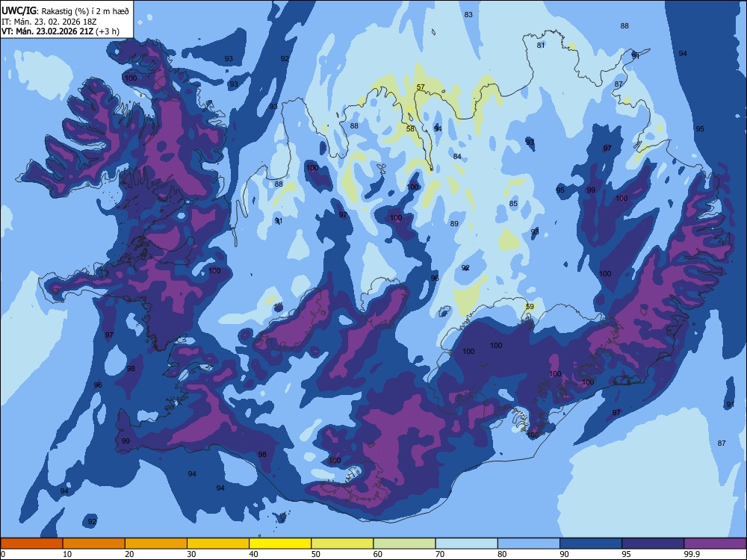
Task: Select the 20–30 amber legend swatch
Action: coord(156,544)
